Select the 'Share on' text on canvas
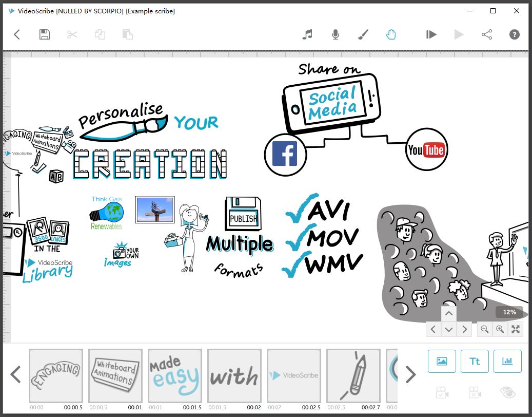 point(329,69)
